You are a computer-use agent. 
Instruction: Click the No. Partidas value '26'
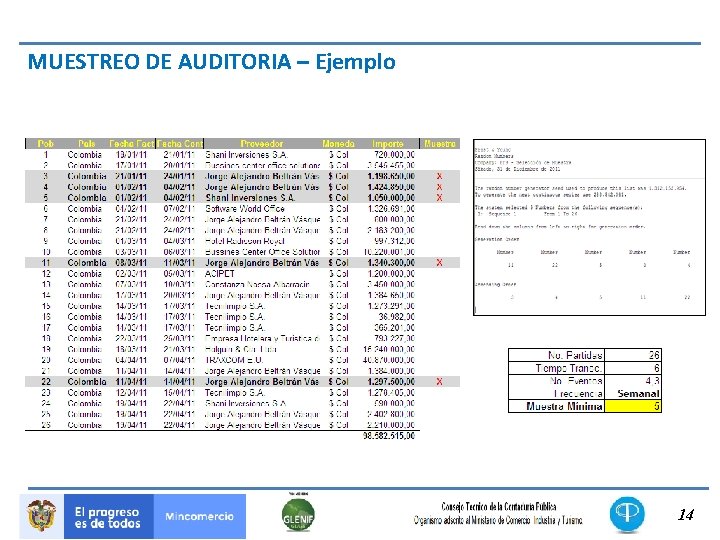[654, 355]
